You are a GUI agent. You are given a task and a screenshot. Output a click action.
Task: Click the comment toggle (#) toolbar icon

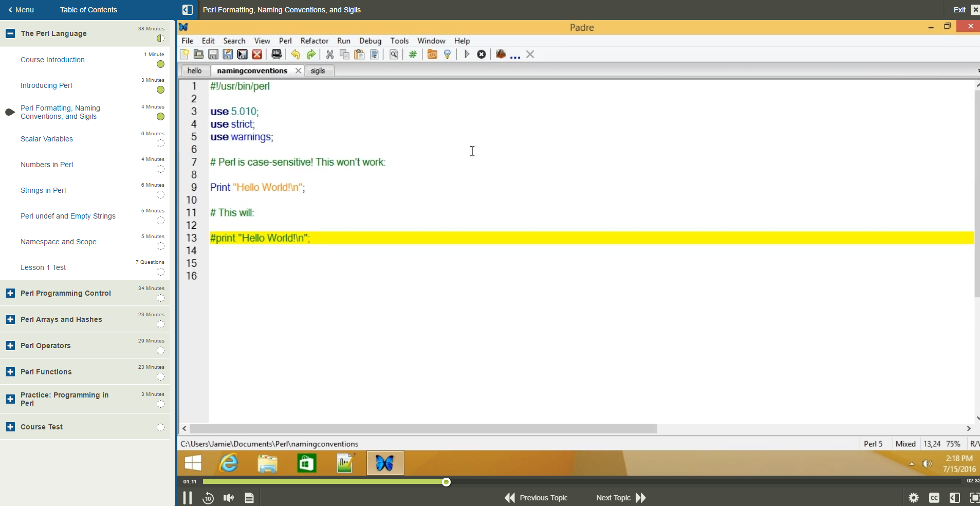(412, 54)
